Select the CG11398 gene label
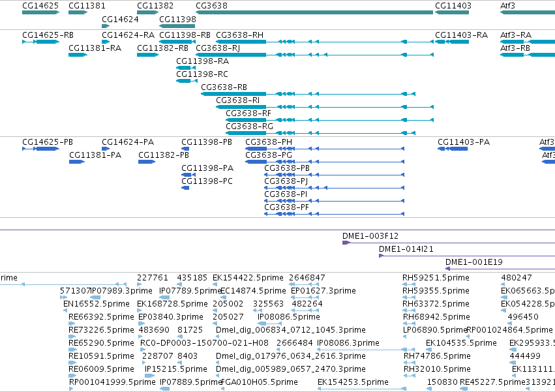 click(177, 19)
